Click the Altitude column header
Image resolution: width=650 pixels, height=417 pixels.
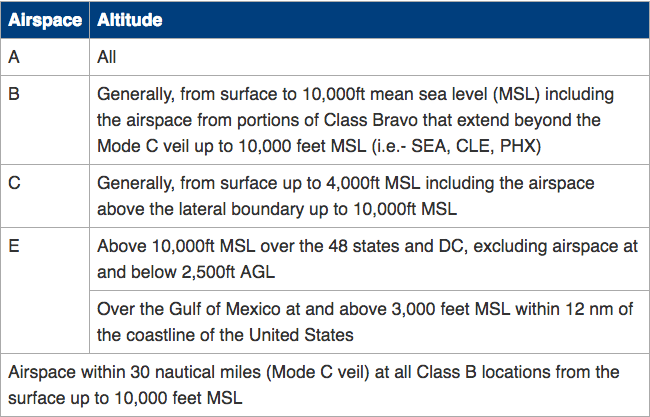click(131, 20)
